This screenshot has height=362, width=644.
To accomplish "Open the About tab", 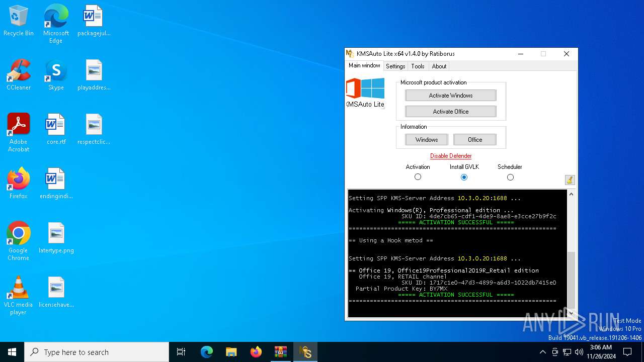I will pyautogui.click(x=439, y=66).
